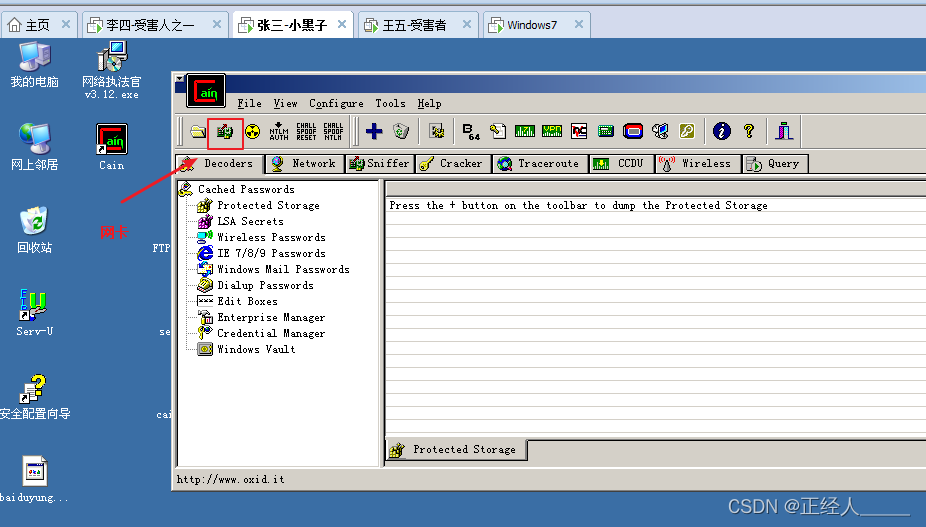Open the VNC password decoder icon

coord(579,131)
